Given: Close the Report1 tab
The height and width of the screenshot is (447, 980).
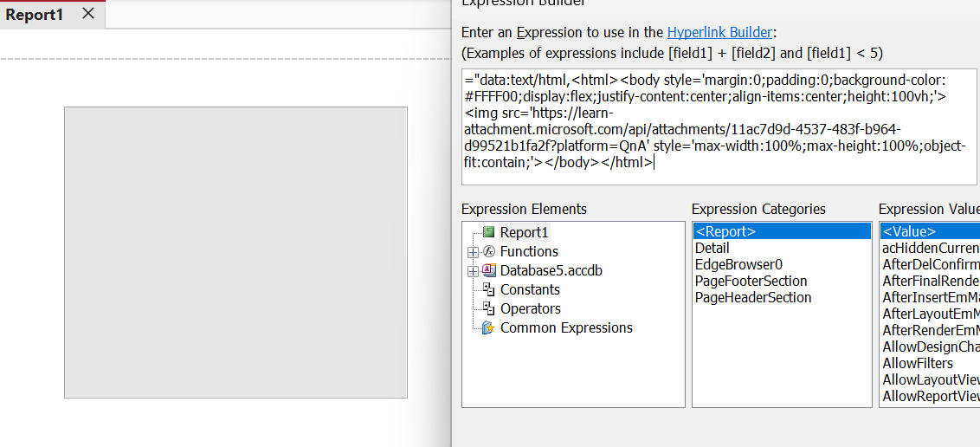Looking at the screenshot, I should [88, 13].
